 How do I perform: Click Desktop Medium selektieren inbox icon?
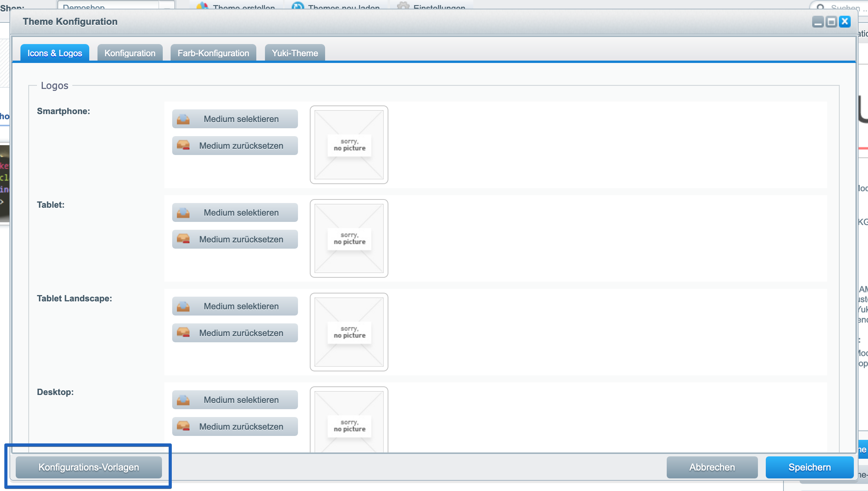183,400
